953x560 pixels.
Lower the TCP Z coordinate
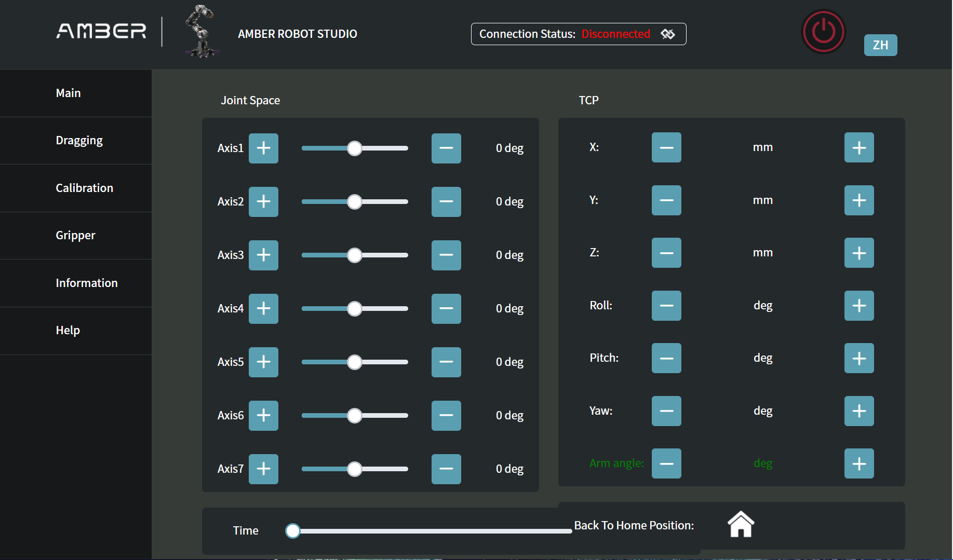[666, 253]
